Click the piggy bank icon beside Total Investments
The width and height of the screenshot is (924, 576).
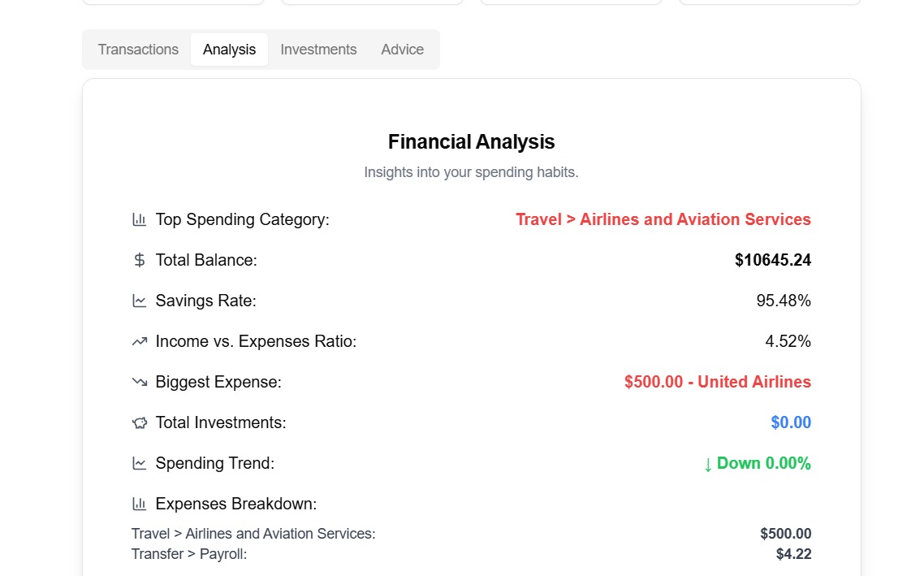point(140,422)
